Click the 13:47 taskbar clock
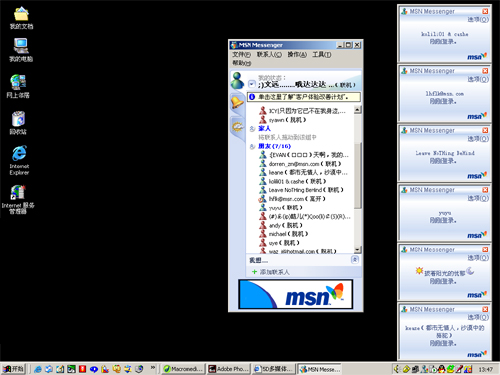Image resolution: width=500 pixels, height=375 pixels. click(x=485, y=369)
